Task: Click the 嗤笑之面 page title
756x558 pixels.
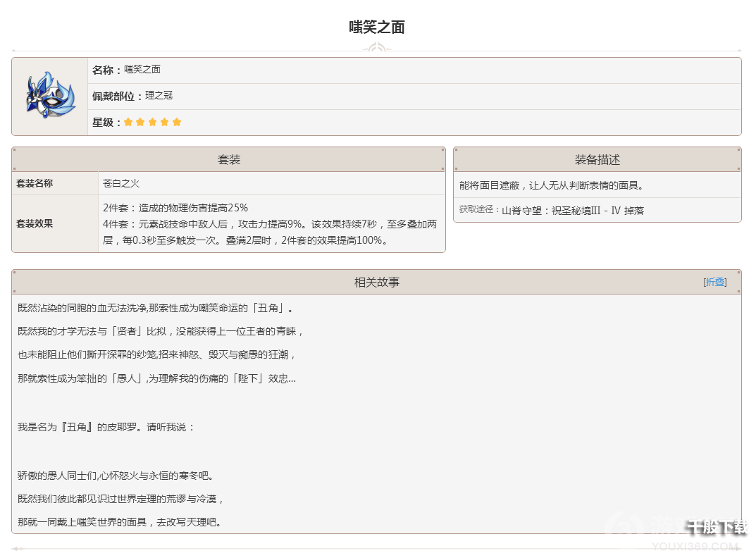Action: pyautogui.click(x=377, y=27)
